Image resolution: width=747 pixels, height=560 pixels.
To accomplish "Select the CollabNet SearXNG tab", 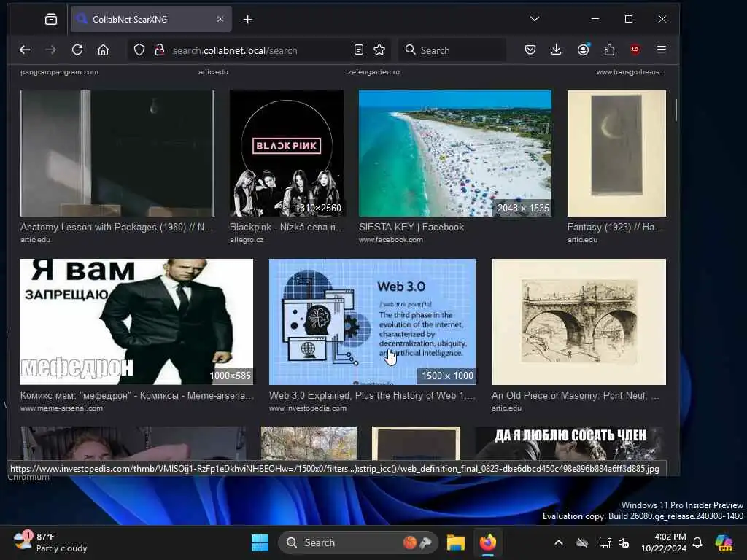I will point(151,19).
